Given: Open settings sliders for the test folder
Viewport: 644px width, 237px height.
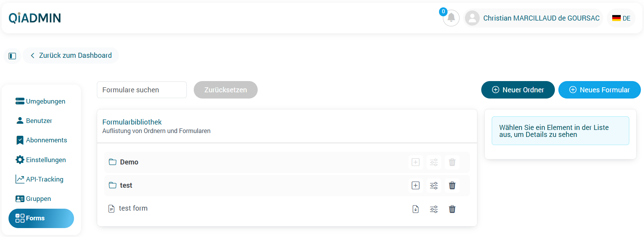Looking at the screenshot, I should coord(434,185).
